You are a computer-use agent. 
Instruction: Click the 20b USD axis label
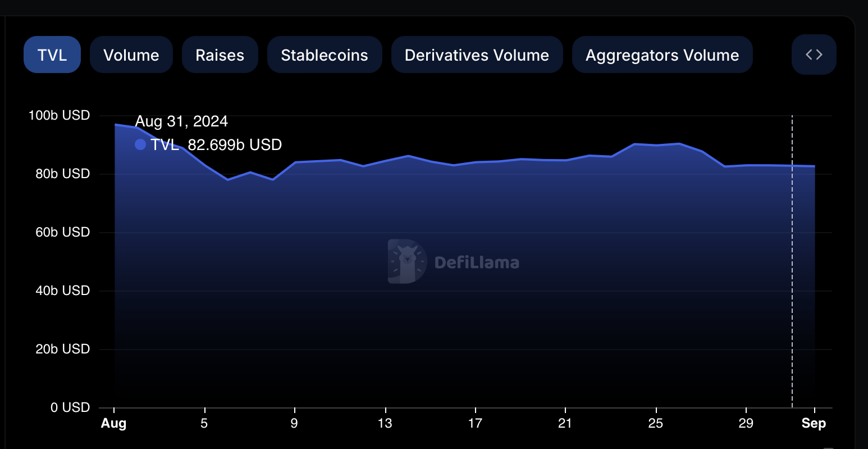[63, 349]
